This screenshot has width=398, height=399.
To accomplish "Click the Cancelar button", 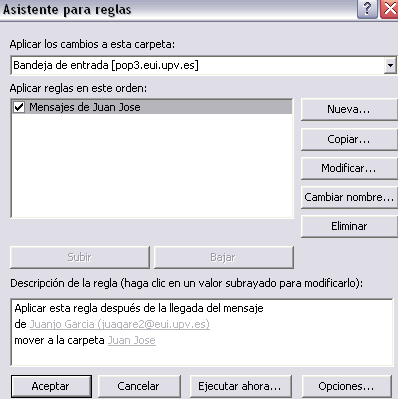I will pos(139,386).
